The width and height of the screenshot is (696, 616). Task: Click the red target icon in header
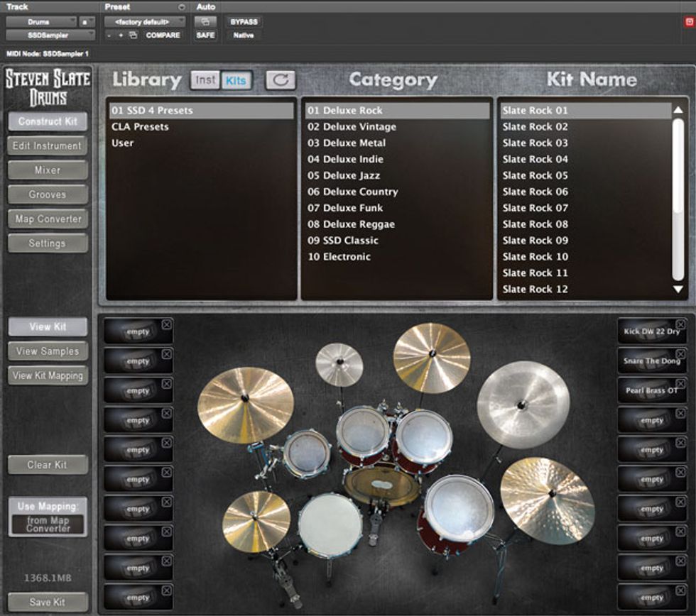690,22
